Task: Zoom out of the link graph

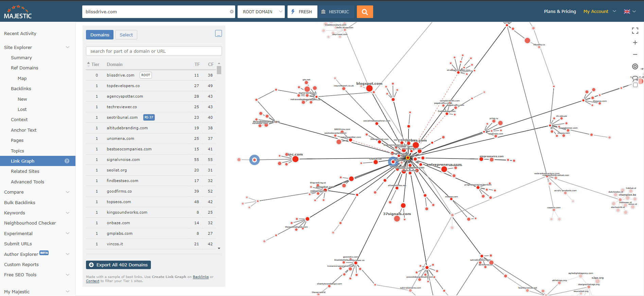Action: 635,54
